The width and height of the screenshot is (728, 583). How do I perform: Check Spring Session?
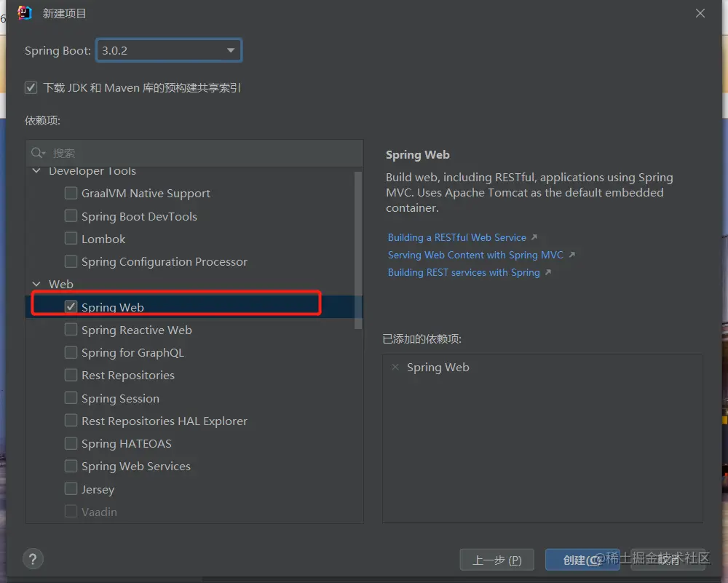point(71,398)
